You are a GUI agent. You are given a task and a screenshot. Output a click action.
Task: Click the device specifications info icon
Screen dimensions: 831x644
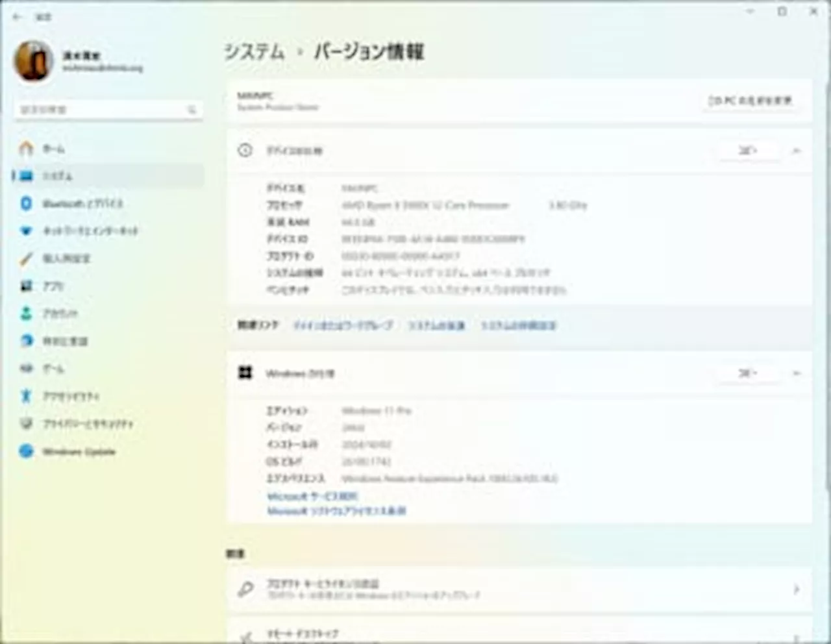pos(245,151)
